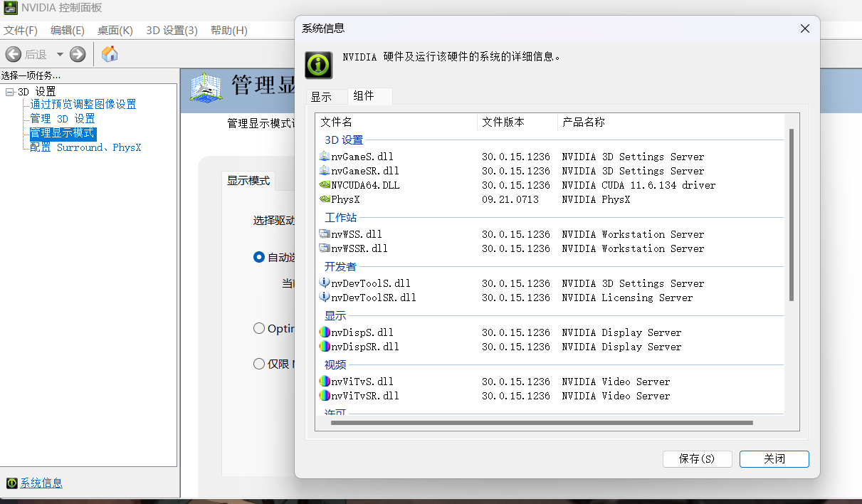Click the horizontal scrollbar in components list

coord(542,423)
